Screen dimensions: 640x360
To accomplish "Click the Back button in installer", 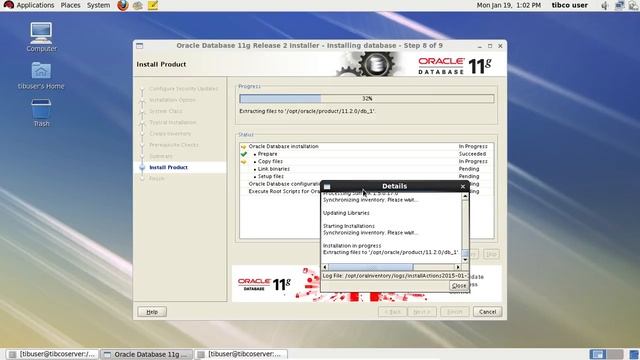I will click(393, 312).
